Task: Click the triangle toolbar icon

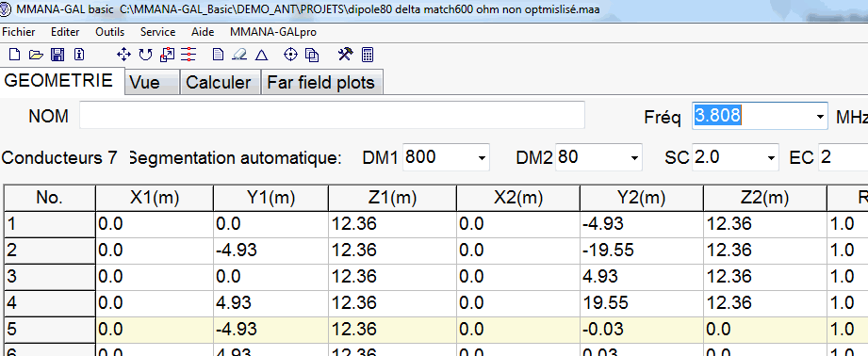Action: click(261, 55)
